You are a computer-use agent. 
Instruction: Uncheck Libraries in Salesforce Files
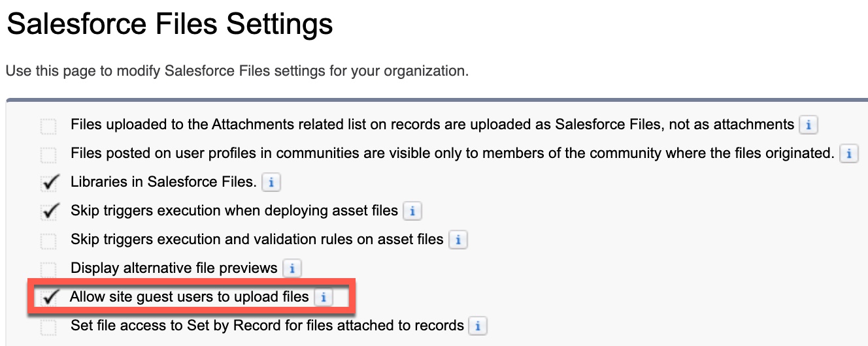(x=49, y=183)
